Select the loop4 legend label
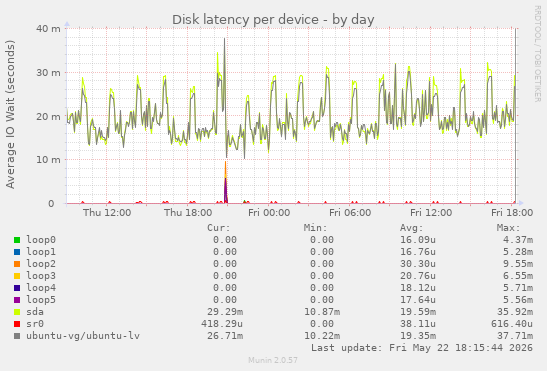Image resolution: width=547 pixels, height=371 pixels. 41,288
